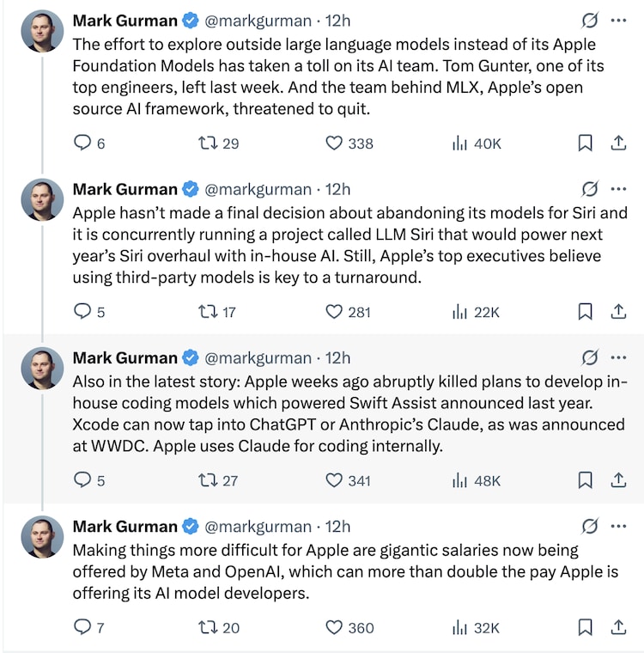This screenshot has width=644, height=653.
Task: Share the tweet about Xcode and ChatGPT
Action: pyautogui.click(x=618, y=480)
